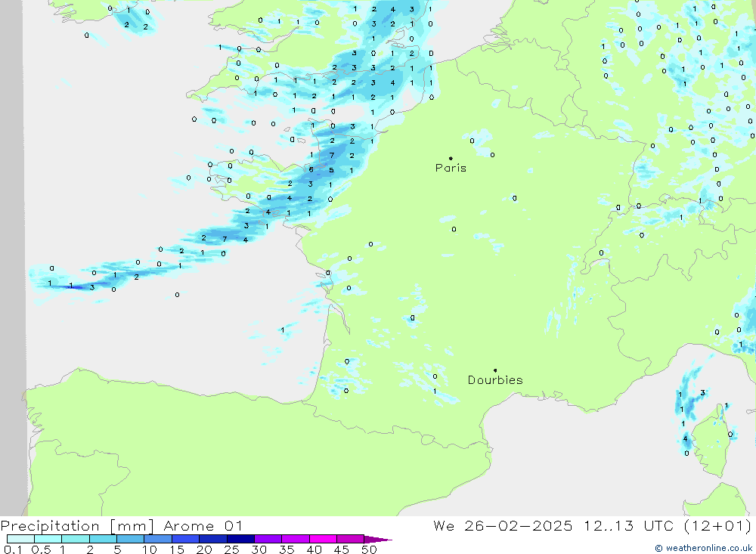The width and height of the screenshot is (756, 554).
Task: Click the over-50 mm arrow tip of legend
Action: click(x=377, y=539)
